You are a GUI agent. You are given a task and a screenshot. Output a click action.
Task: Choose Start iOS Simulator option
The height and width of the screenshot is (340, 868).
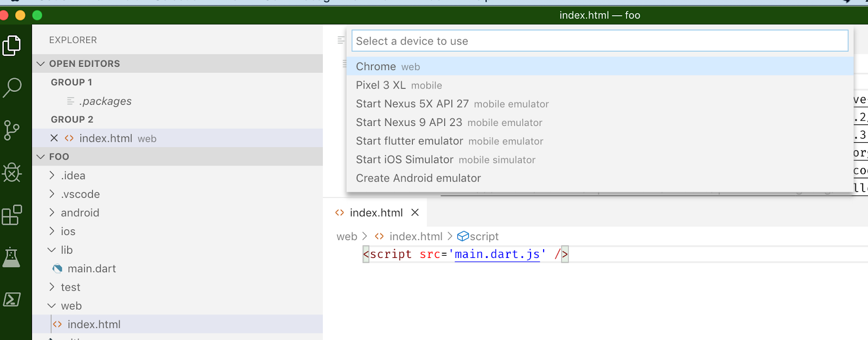click(404, 160)
